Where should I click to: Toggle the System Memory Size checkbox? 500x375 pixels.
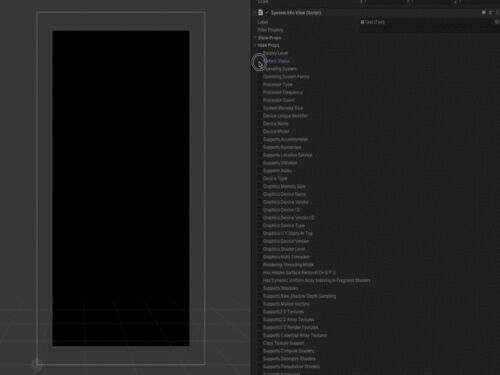coord(260,108)
